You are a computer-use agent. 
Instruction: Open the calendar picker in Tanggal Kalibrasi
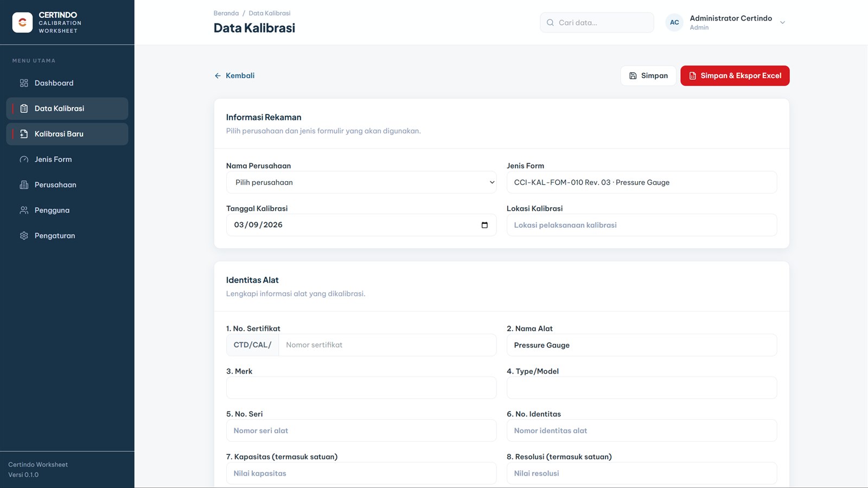[484, 225]
